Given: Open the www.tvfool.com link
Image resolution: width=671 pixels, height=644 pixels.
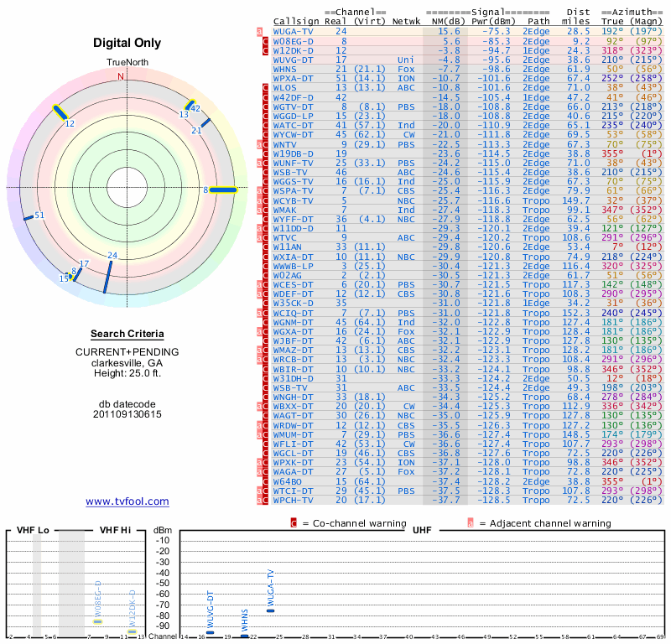Looking at the screenshot, I should [x=127, y=501].
